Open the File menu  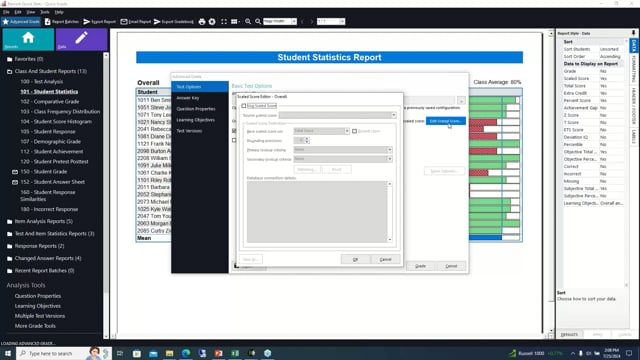(x=6, y=12)
